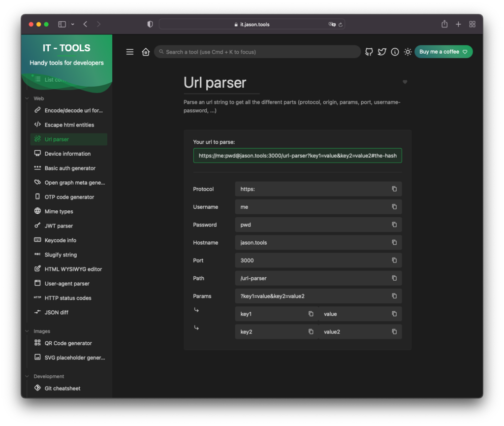Open the About info icon

[395, 52]
